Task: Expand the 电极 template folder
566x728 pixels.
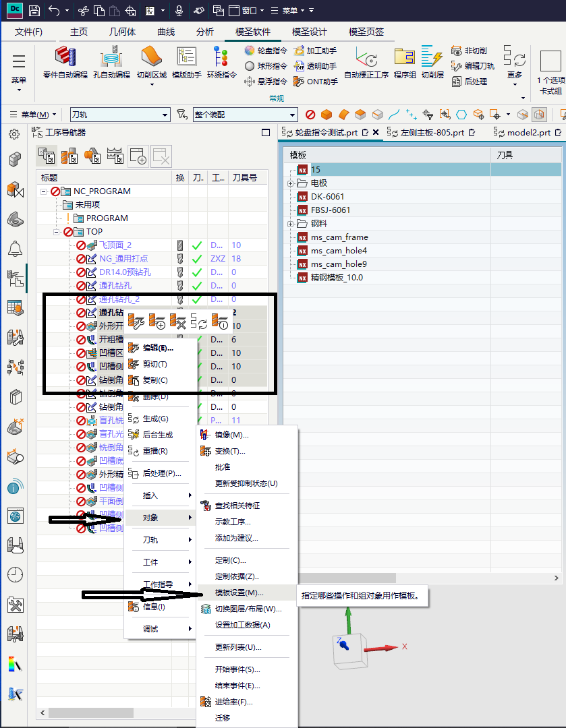Action: (291, 183)
